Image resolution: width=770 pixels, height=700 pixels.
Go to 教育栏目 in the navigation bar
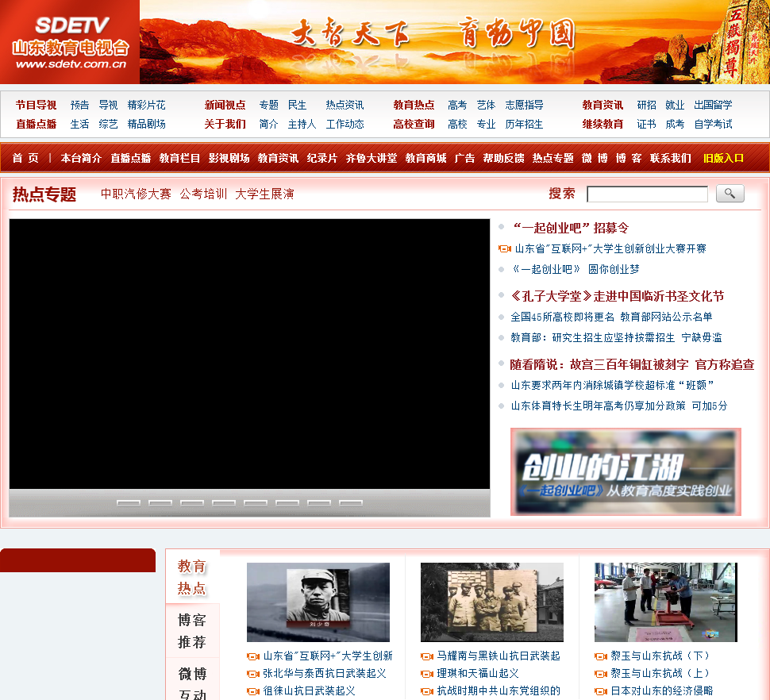click(x=179, y=158)
